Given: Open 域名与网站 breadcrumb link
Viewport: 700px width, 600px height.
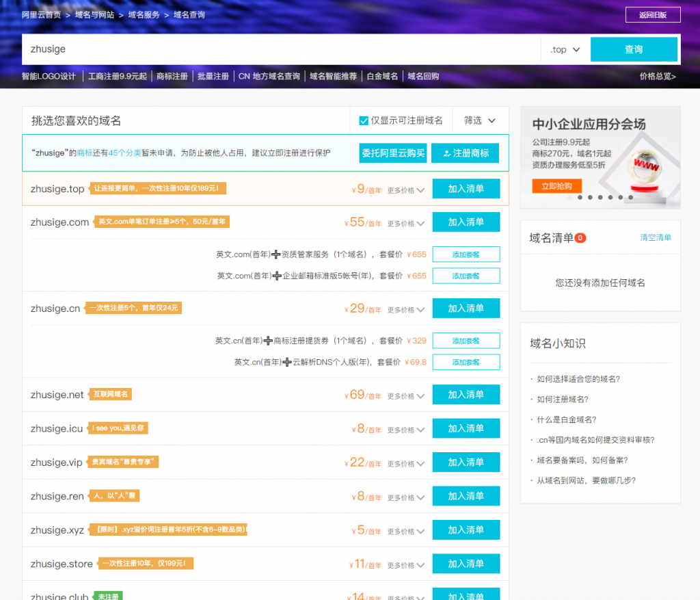Looking at the screenshot, I should [x=94, y=15].
